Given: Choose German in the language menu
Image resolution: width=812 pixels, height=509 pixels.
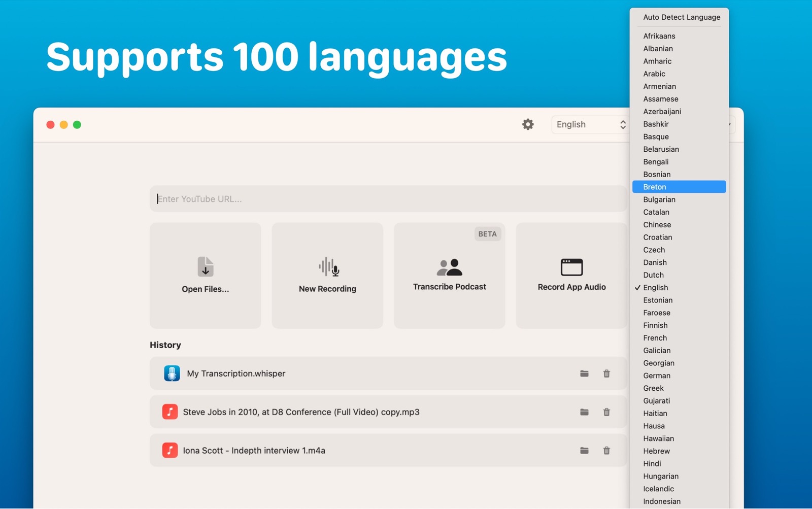Looking at the screenshot, I should click(x=657, y=376).
